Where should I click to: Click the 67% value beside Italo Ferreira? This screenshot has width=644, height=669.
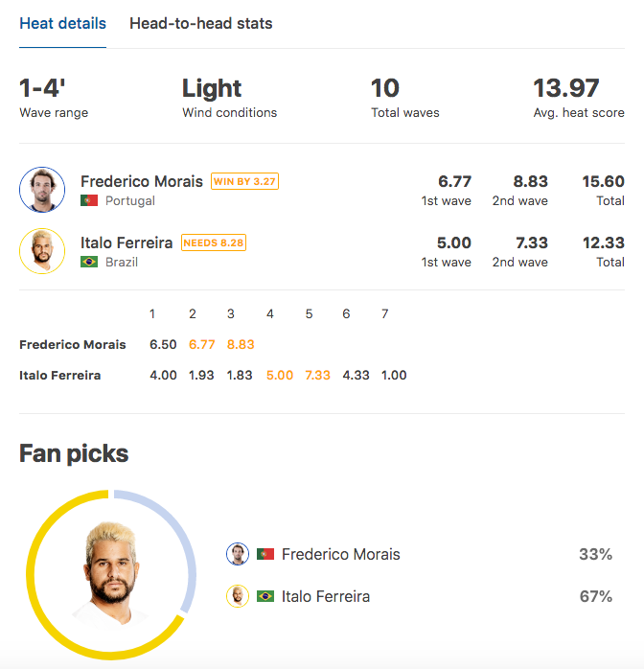pyautogui.click(x=596, y=596)
